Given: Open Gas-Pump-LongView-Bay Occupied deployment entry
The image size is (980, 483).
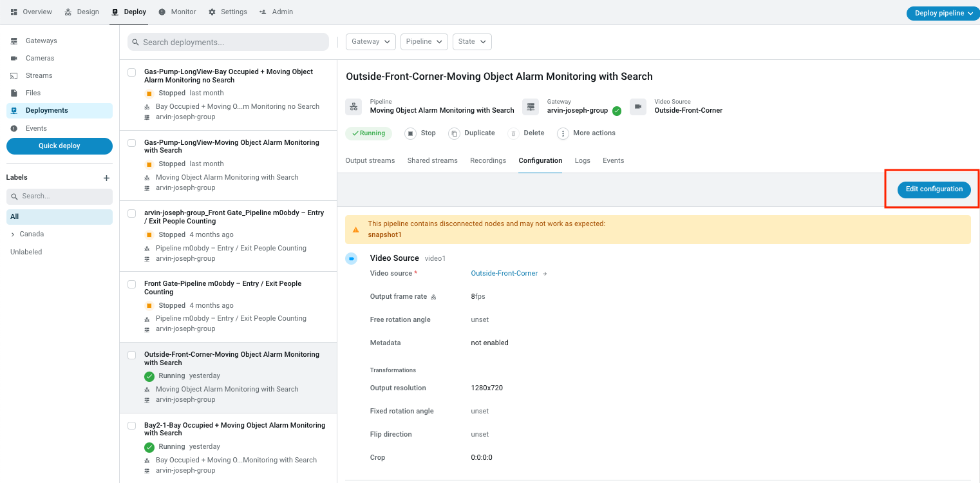Looking at the screenshot, I should tap(229, 95).
